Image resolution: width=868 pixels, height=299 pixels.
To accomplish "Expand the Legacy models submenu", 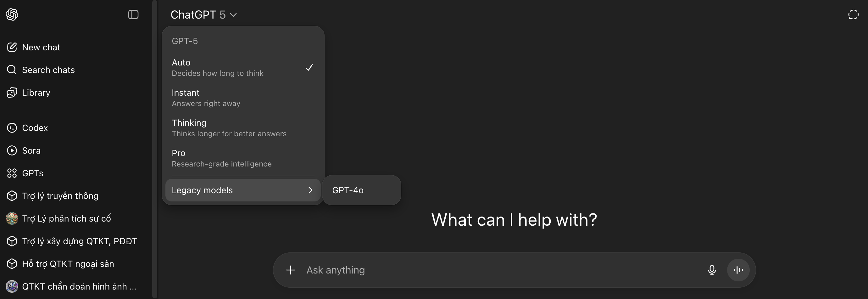I will (x=242, y=190).
